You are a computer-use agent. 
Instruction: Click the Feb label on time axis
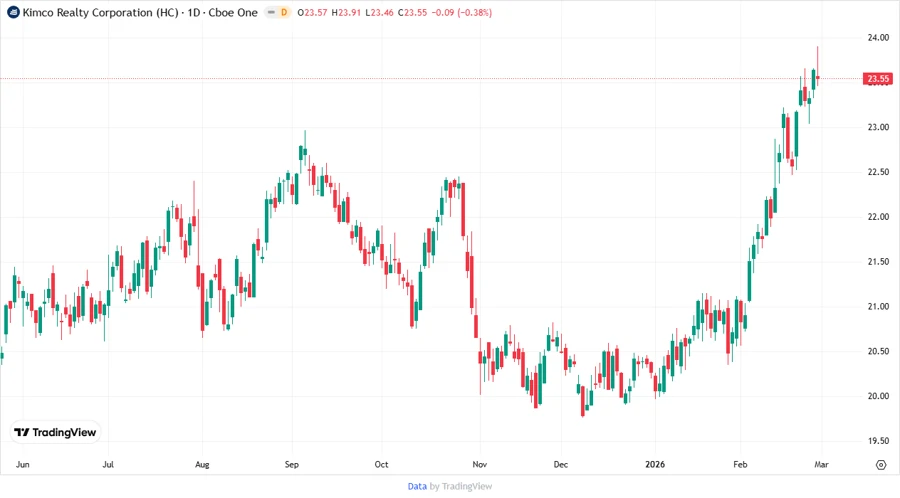click(x=740, y=465)
